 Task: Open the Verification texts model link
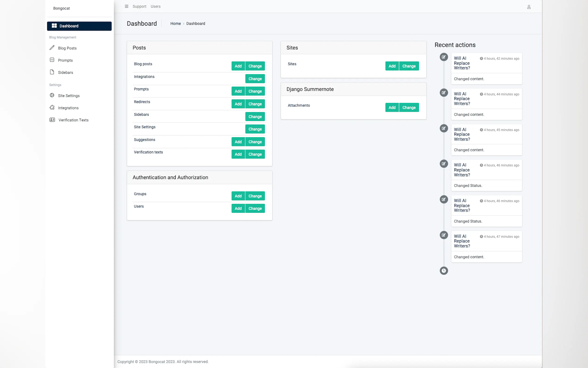click(x=148, y=152)
